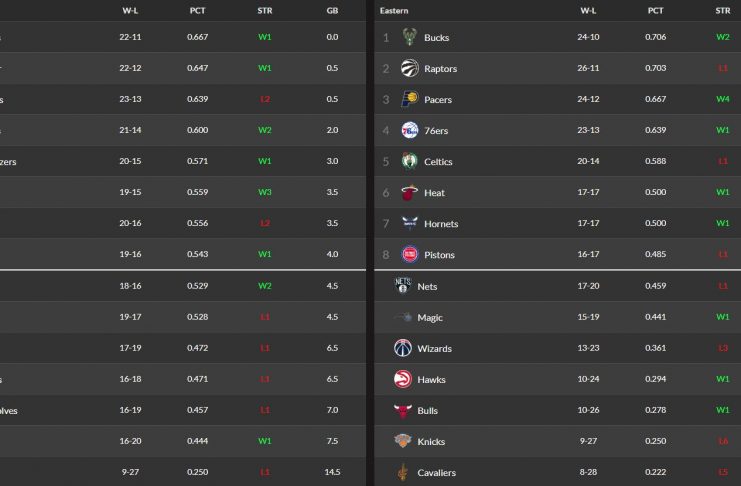Sort Eastern table by PCT column
The width and height of the screenshot is (741, 486).
655,10
